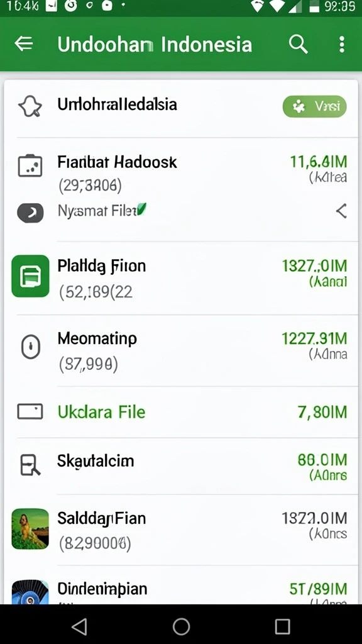The image size is (362, 644).
Task: Tap the 1322.0IM size value
Action: click(x=314, y=518)
